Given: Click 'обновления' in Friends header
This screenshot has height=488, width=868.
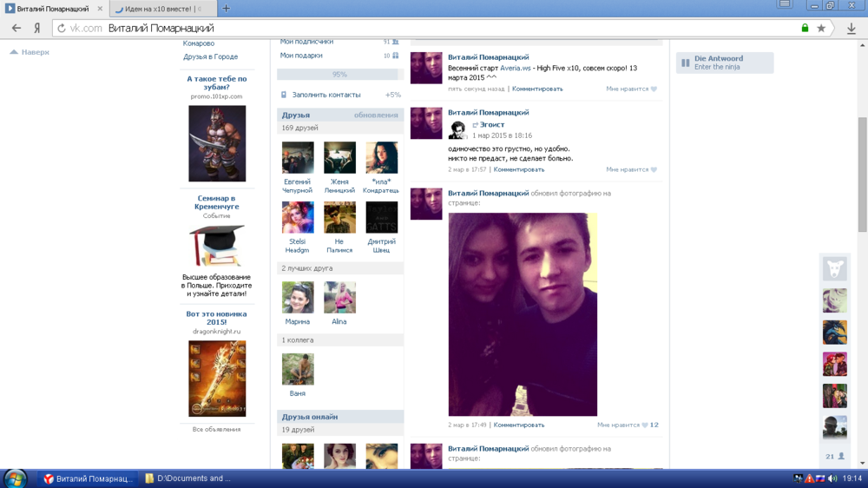Looking at the screenshot, I should pyautogui.click(x=376, y=115).
